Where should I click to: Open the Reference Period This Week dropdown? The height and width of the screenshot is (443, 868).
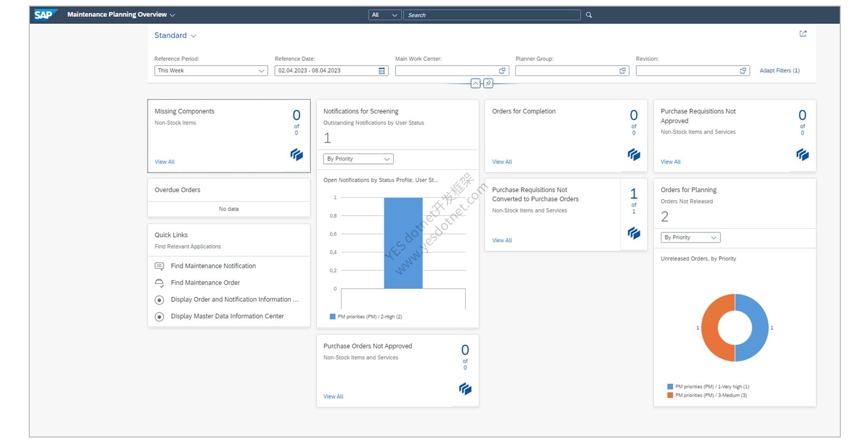click(211, 71)
